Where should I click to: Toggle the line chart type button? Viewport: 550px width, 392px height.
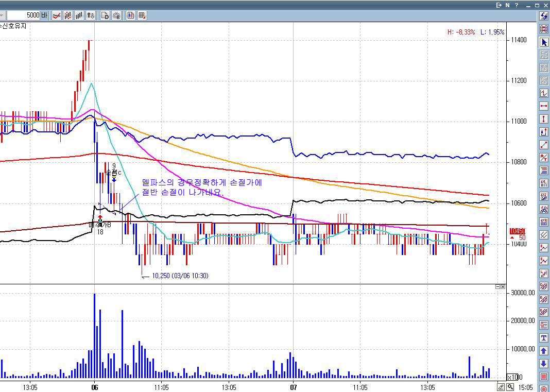tap(57, 15)
